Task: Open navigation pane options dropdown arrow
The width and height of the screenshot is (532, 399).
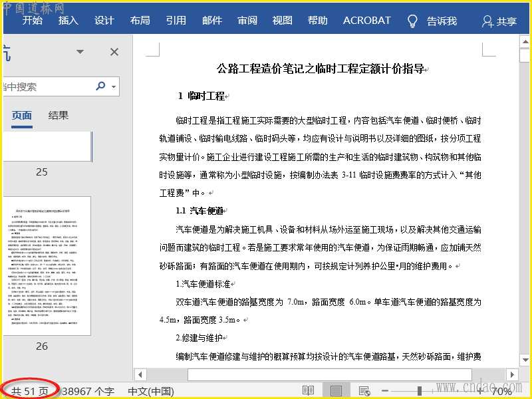Action: [x=80, y=52]
